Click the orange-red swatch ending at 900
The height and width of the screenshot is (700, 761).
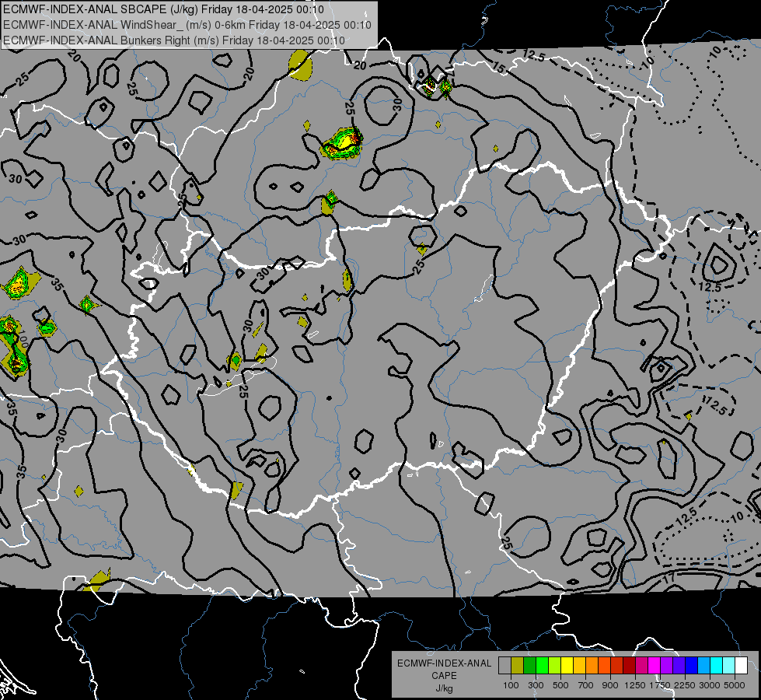[604, 666]
